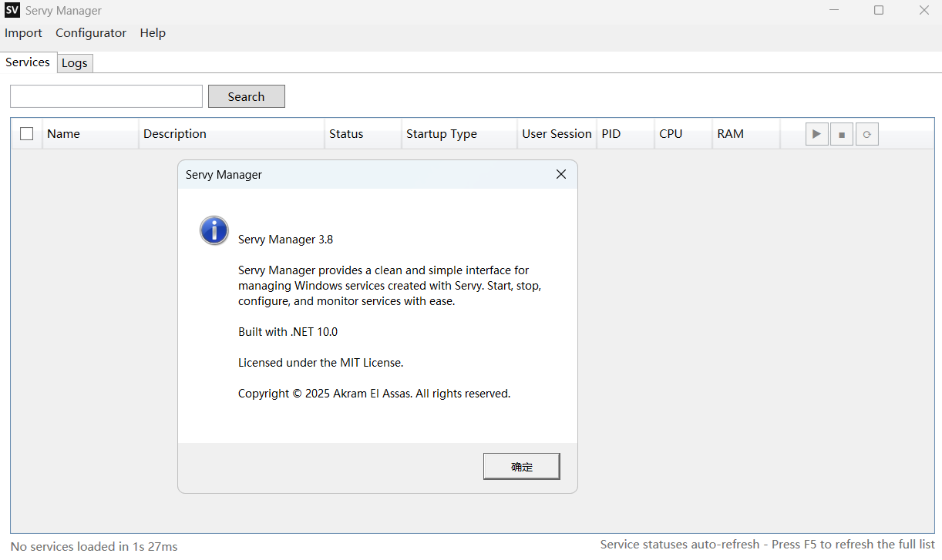Maximize the Servy Manager main window
Viewport: 942px width, 560px height.
point(879,11)
